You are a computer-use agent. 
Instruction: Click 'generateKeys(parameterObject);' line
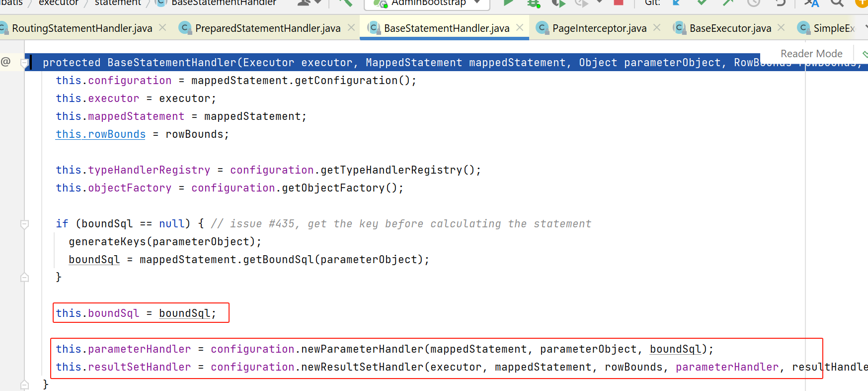165,242
